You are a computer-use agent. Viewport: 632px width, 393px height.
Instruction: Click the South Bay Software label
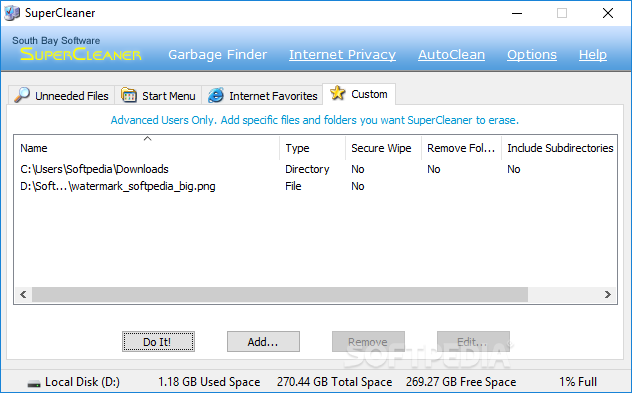pyautogui.click(x=56, y=40)
